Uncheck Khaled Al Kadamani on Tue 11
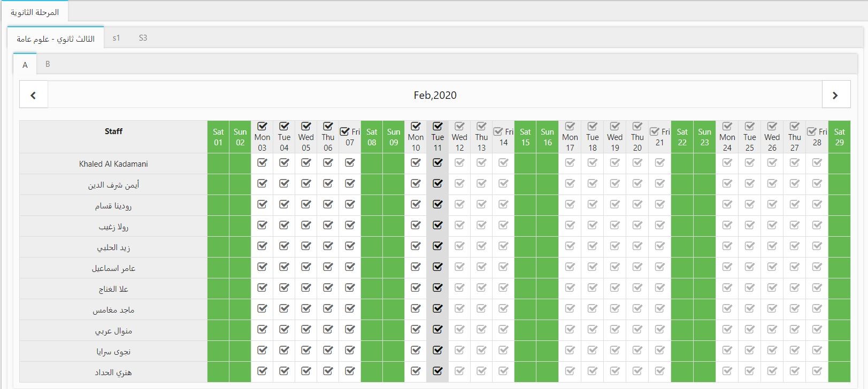868x389 pixels. (x=437, y=163)
